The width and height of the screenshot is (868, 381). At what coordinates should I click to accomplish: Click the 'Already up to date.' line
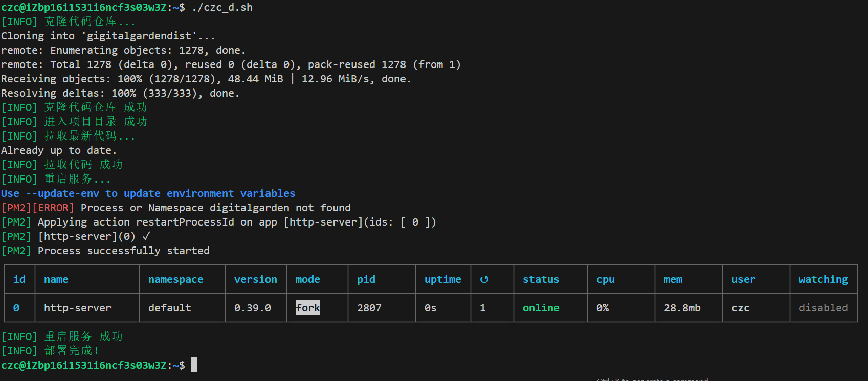click(x=59, y=150)
